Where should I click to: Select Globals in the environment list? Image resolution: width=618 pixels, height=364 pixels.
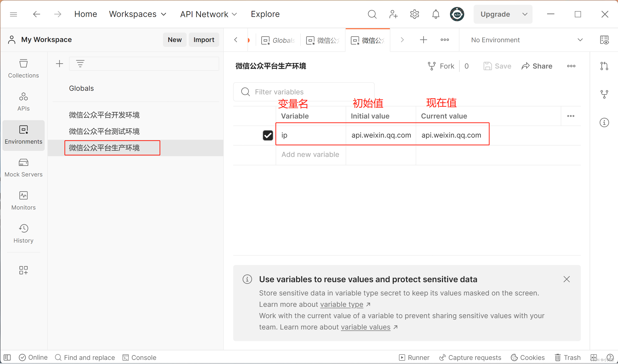point(81,88)
